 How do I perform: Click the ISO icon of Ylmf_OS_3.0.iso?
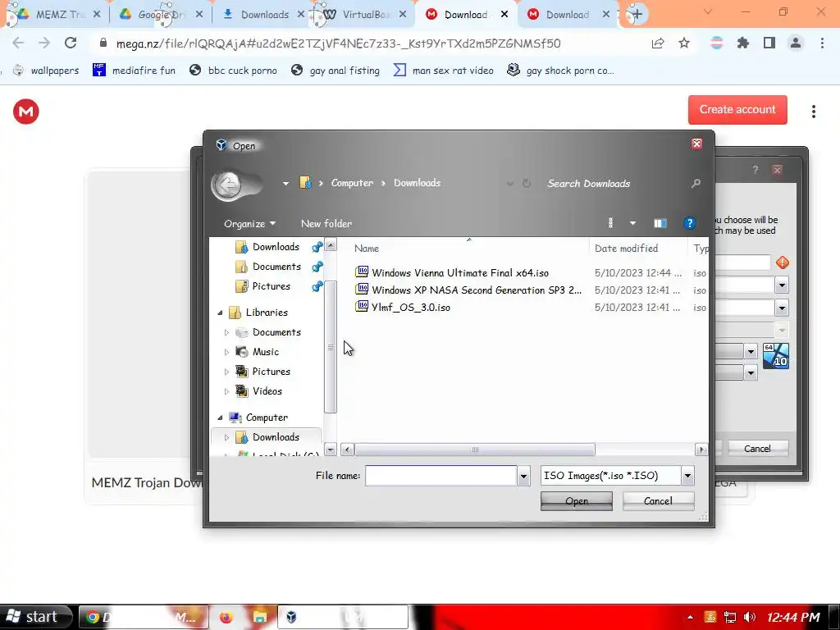pyautogui.click(x=362, y=307)
